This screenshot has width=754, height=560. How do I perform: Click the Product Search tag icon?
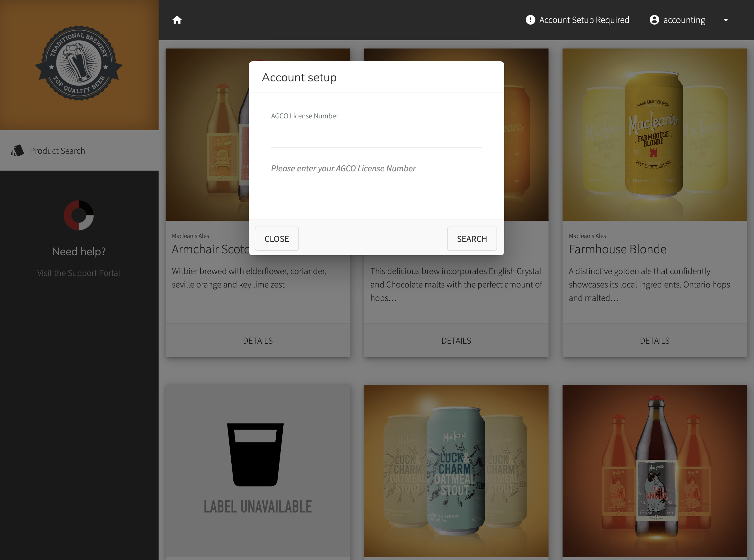click(17, 151)
